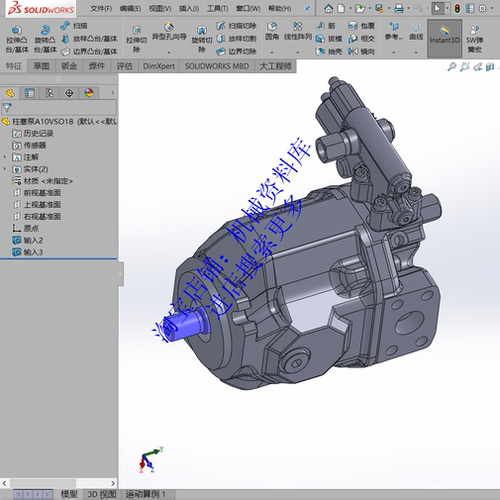Click the feature tree filter field
This screenshot has height=500, width=500.
59,108
